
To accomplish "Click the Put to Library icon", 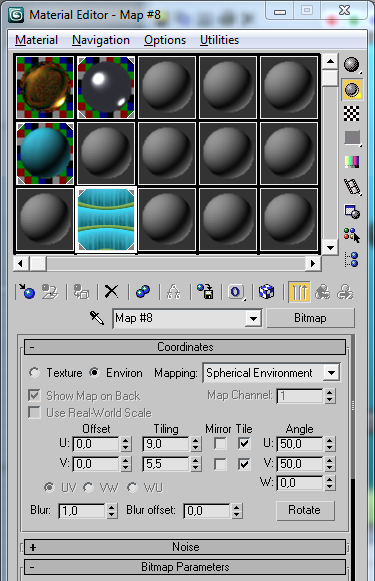I will coord(205,292).
